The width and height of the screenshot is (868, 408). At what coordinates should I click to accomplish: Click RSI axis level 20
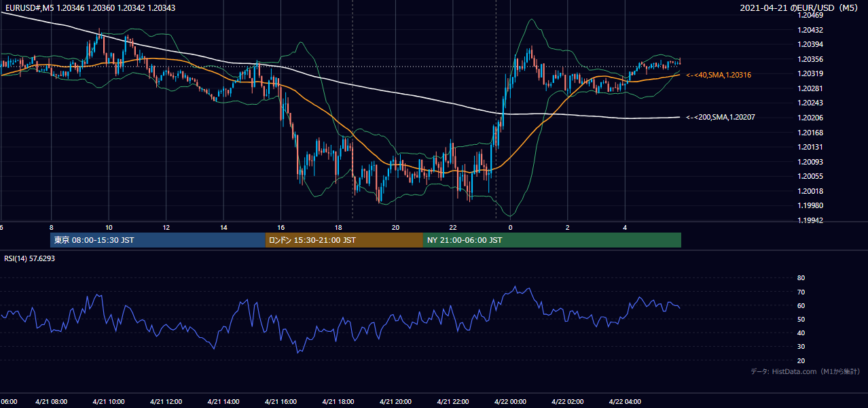tap(801, 360)
